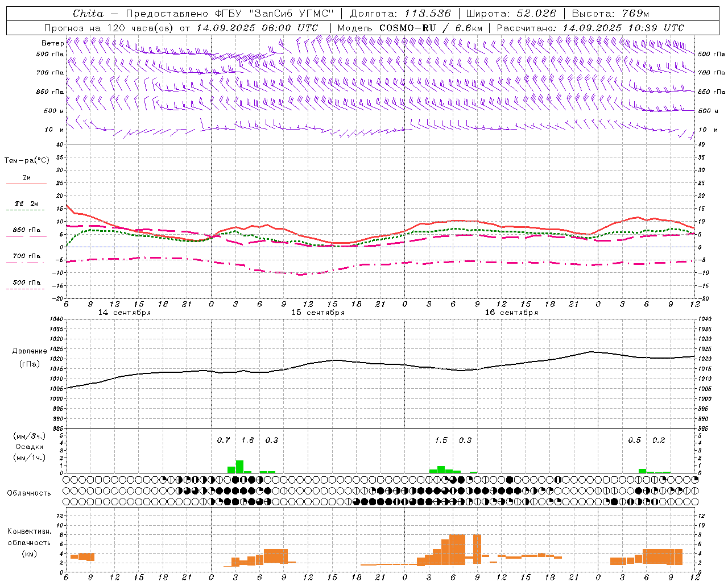Click the precipitation value "0.5"
Image resolution: width=728 pixels, height=582 pixels.
click(634, 440)
